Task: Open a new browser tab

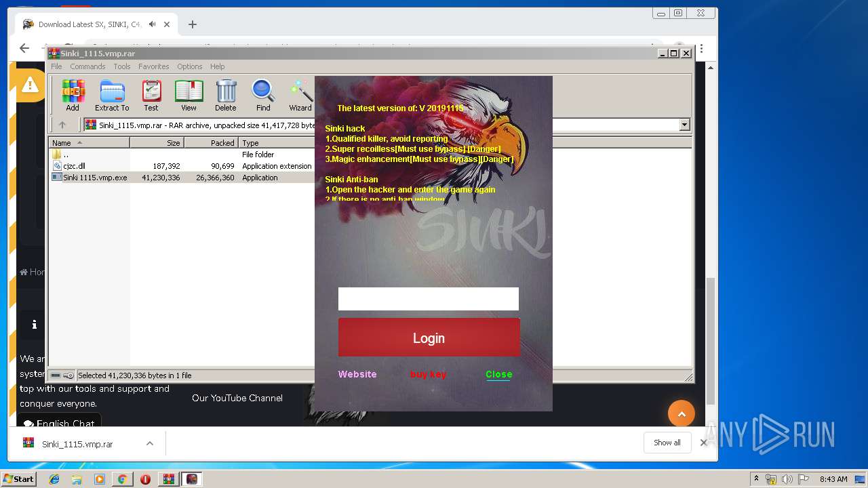Action: tap(193, 24)
